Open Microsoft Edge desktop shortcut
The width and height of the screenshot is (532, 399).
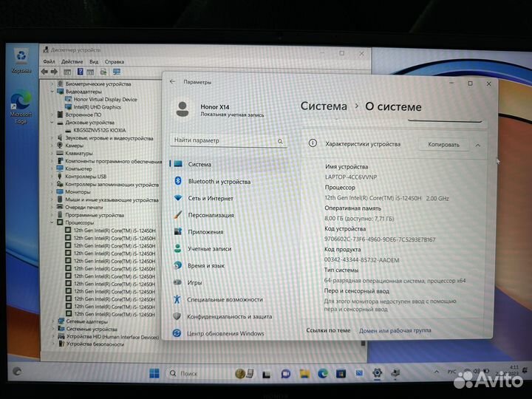tap(21, 107)
